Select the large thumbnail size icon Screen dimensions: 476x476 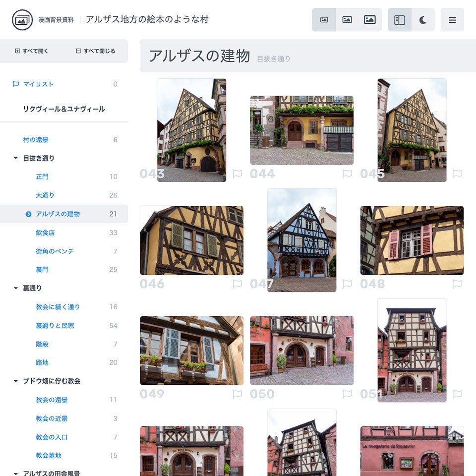click(370, 19)
